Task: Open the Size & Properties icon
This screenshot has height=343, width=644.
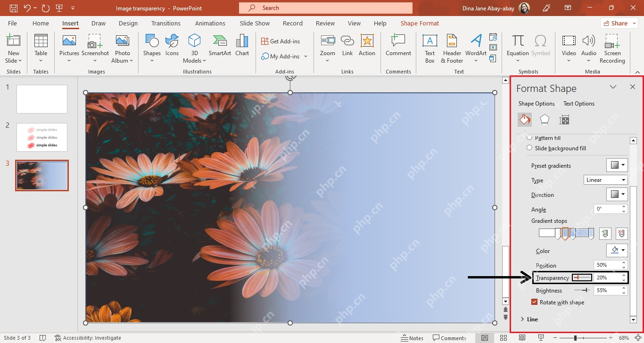Action: click(564, 120)
